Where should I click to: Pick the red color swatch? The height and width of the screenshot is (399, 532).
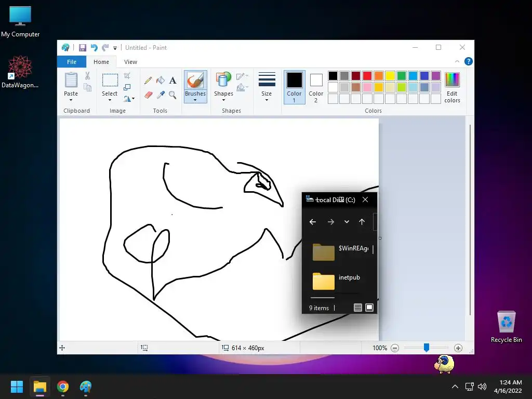tap(367, 76)
